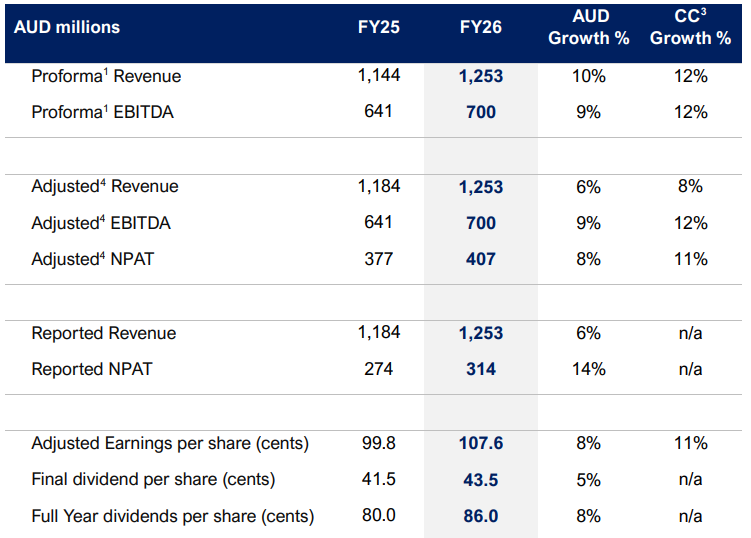Screen dimensions: 751x538
Task: Click Adjusted EPS AUD growth 8%
Action: click(589, 443)
